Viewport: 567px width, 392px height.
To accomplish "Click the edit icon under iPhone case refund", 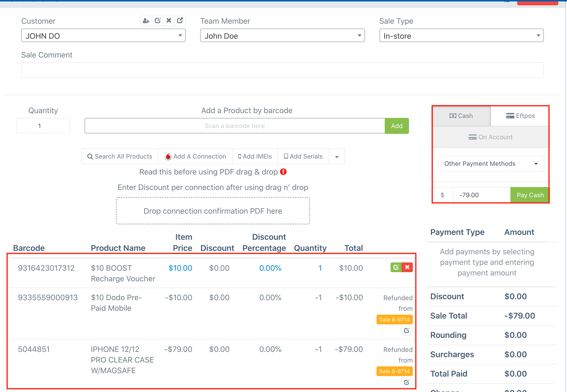I will click(407, 382).
